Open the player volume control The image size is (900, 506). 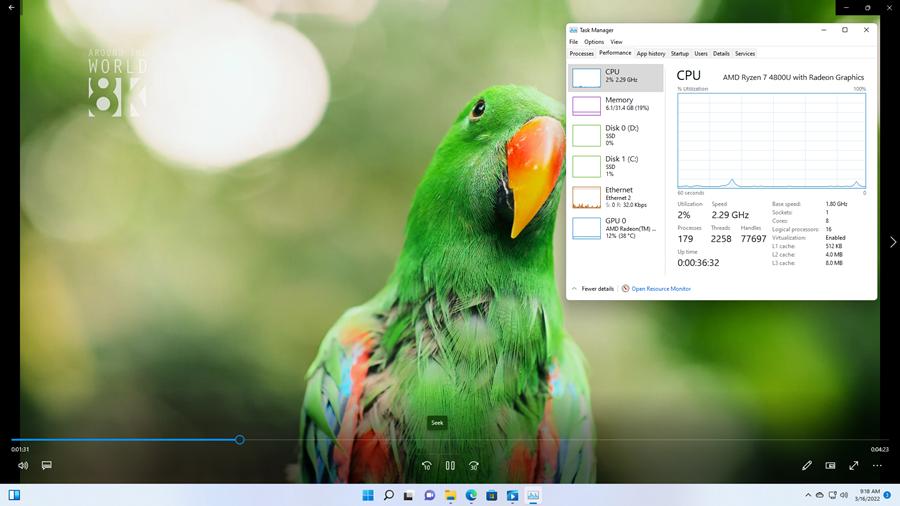(23, 465)
